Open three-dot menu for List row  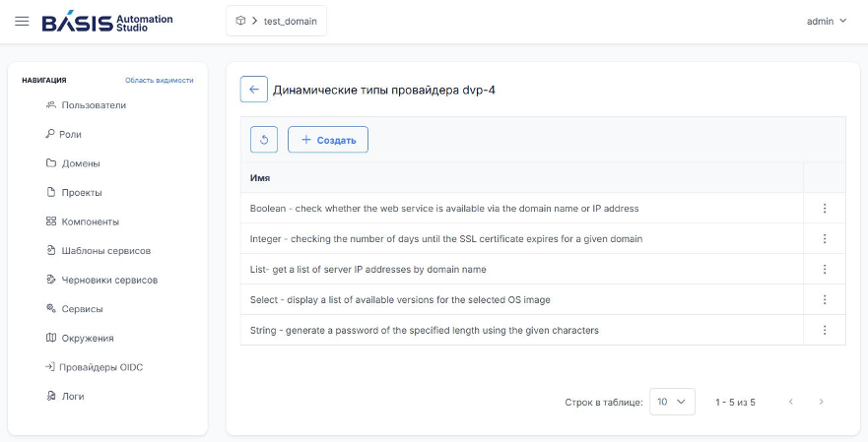pos(825,270)
